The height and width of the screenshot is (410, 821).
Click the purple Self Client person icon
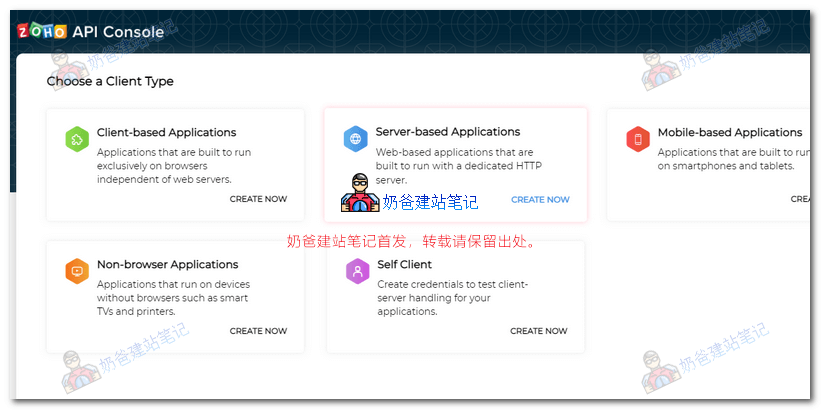(357, 272)
